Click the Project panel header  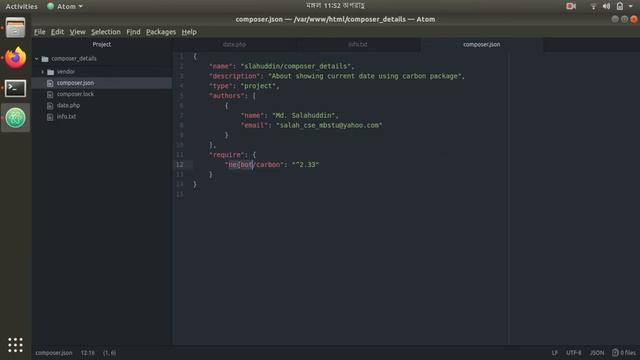click(102, 44)
